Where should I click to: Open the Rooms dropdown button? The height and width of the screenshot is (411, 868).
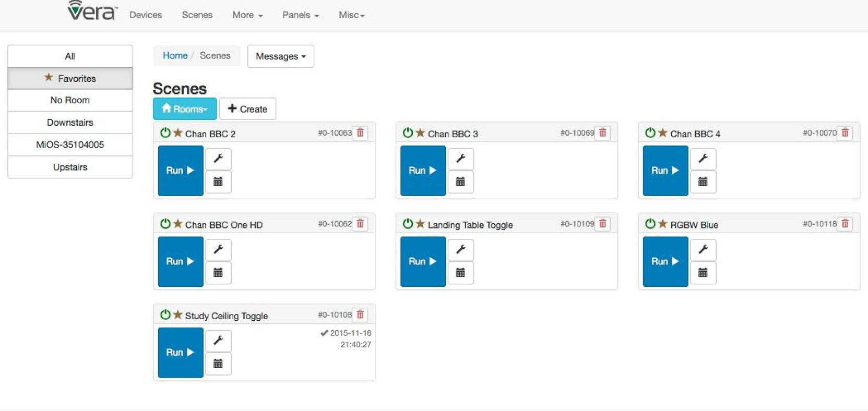tap(185, 109)
